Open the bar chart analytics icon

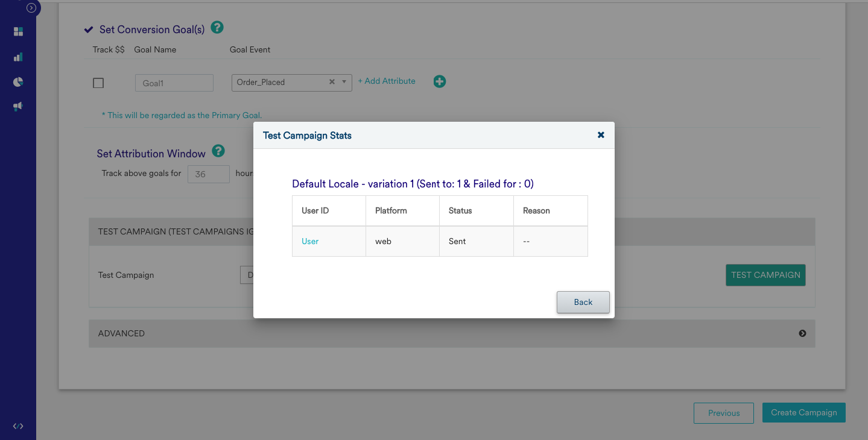(18, 57)
